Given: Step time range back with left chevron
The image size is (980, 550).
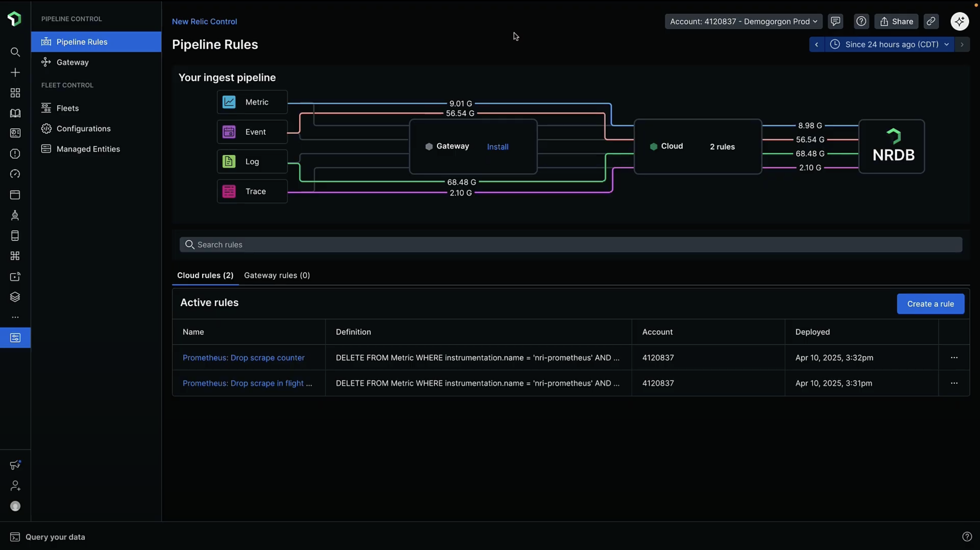Looking at the screenshot, I should 816,44.
